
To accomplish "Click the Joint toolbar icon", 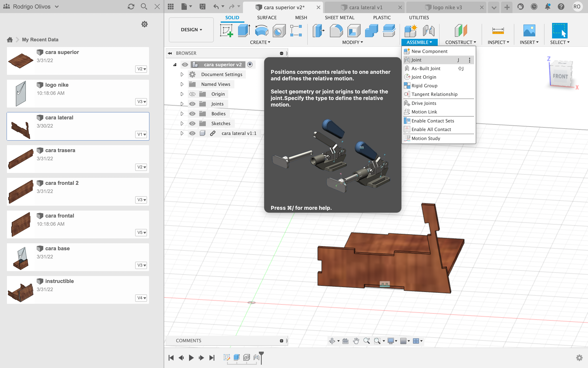I will click(x=429, y=31).
